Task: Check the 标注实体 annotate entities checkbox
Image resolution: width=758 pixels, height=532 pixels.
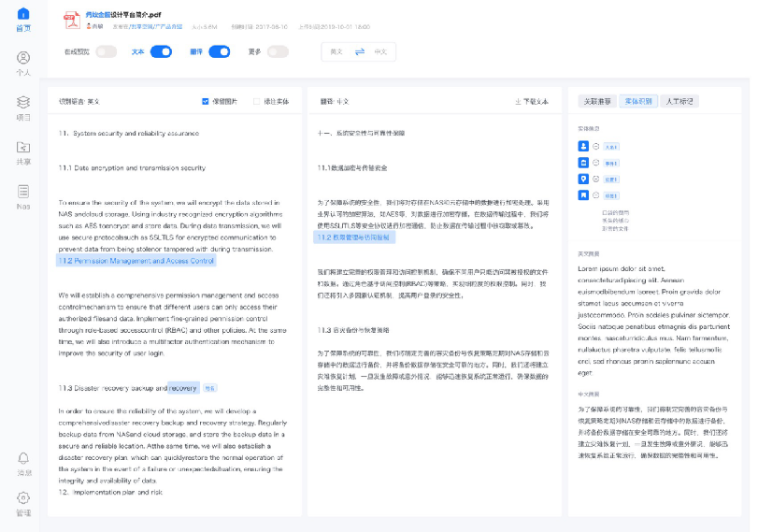Action: [x=257, y=102]
